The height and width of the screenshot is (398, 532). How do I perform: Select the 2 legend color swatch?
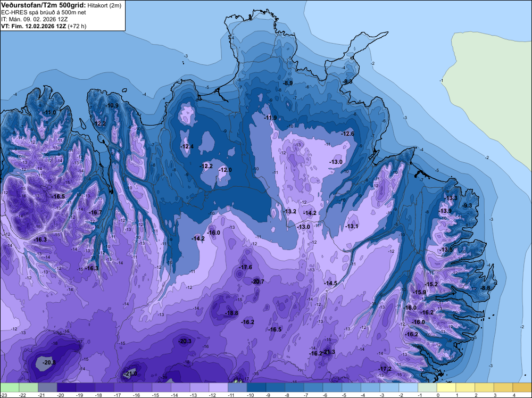(485, 387)
